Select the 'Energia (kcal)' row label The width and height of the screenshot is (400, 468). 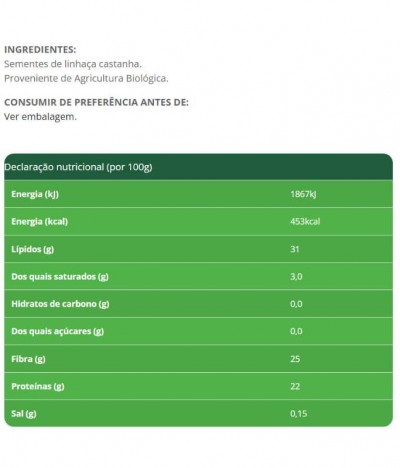click(40, 222)
